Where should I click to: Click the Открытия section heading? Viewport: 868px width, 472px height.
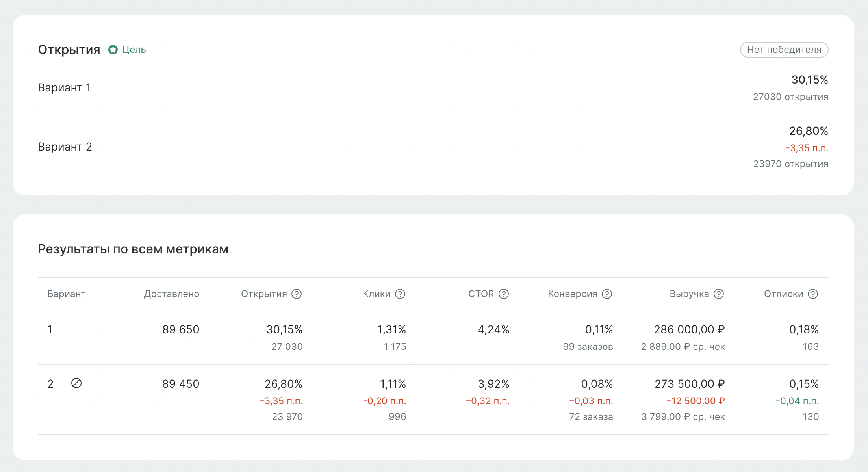[69, 50]
